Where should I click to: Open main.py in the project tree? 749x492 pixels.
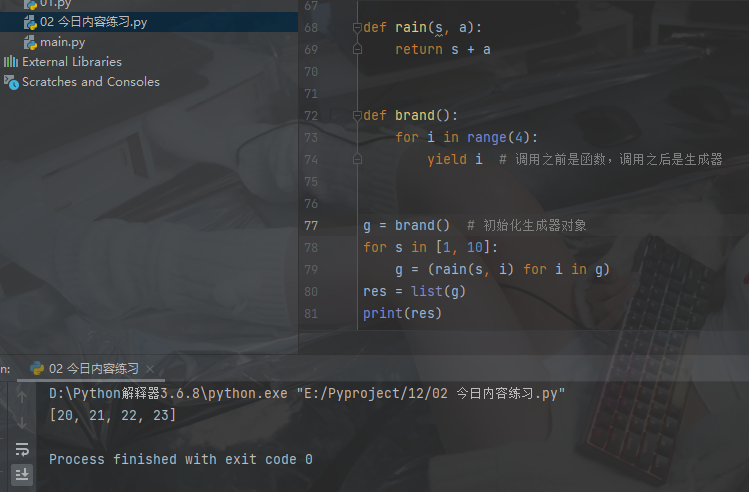click(62, 42)
